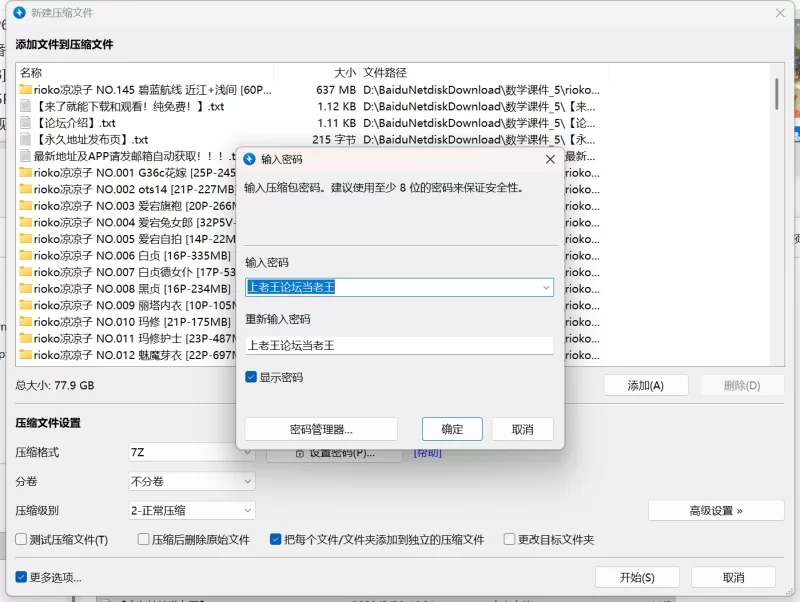Open the 压缩级别 2-正常压缩 dropdown

click(x=192, y=510)
